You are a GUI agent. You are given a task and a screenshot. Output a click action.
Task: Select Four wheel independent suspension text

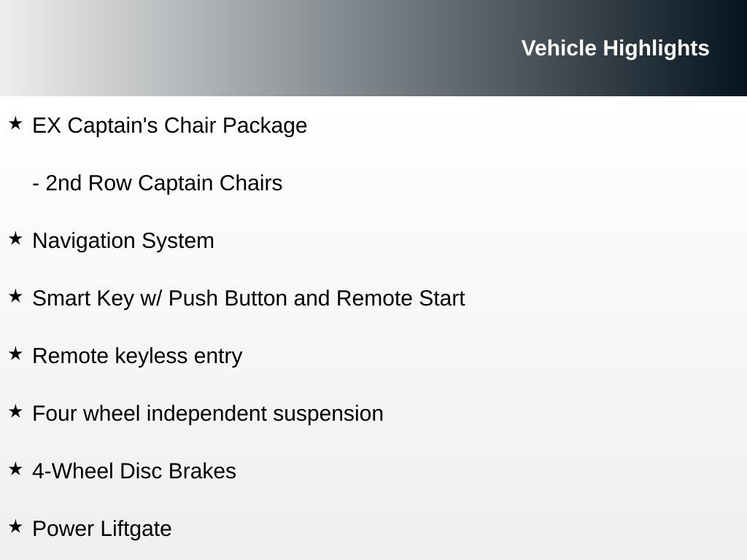coord(208,414)
